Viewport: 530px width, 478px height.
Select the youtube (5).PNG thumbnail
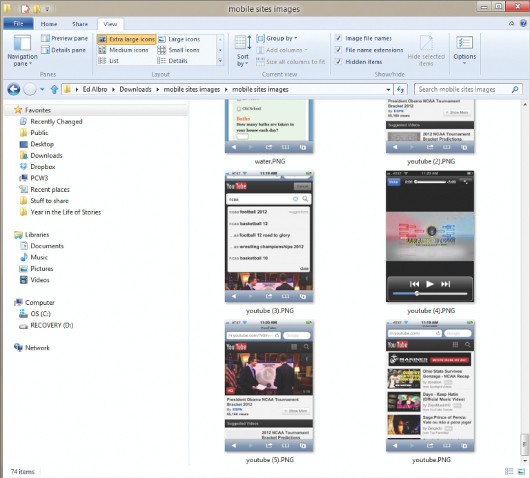(x=269, y=386)
